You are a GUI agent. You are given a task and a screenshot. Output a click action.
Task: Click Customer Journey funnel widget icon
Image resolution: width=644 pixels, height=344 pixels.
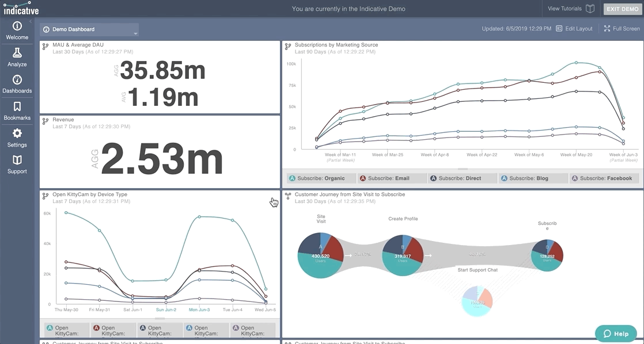pos(288,196)
